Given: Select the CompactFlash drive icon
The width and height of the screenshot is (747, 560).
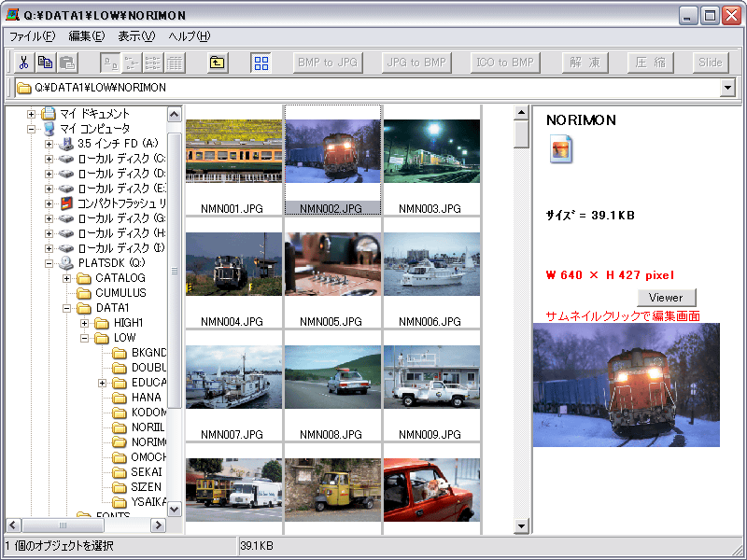Looking at the screenshot, I should [x=66, y=203].
